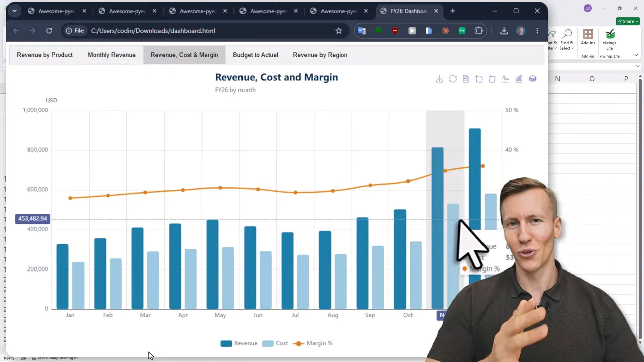644x362 pixels.
Task: Click the chart zoom reset icon
Action: [x=492, y=79]
